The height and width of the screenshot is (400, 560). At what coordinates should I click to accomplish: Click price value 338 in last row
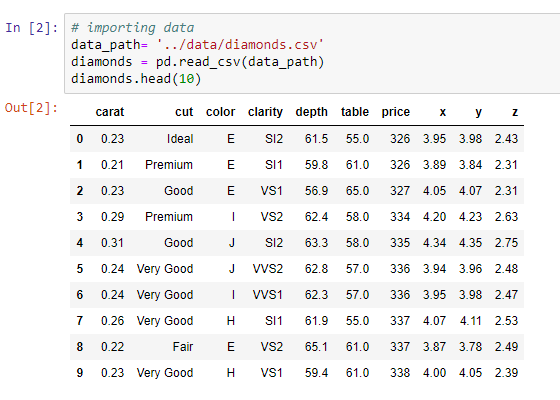coord(400,372)
